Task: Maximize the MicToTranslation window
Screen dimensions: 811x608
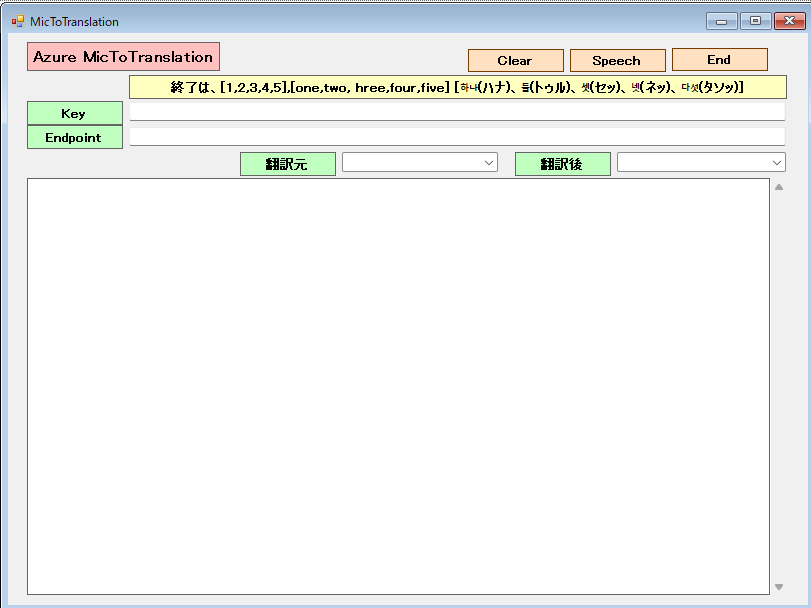Action: pos(754,21)
